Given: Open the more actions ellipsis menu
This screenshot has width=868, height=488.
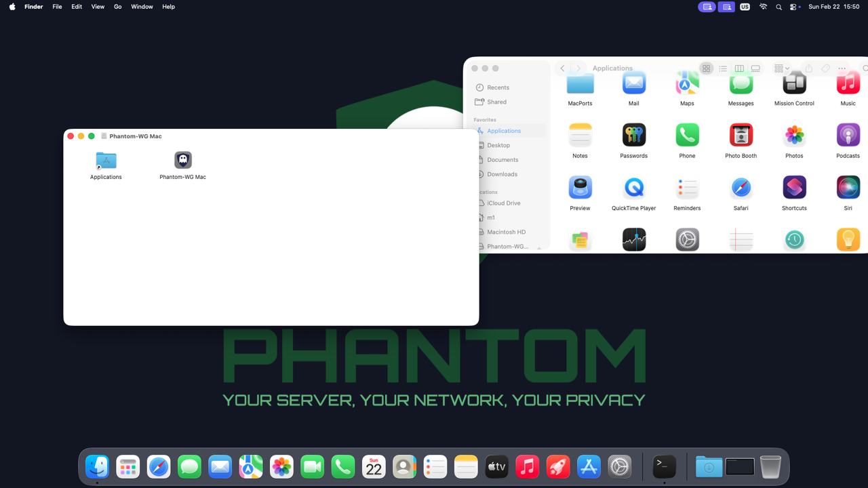Looking at the screenshot, I should (842, 68).
